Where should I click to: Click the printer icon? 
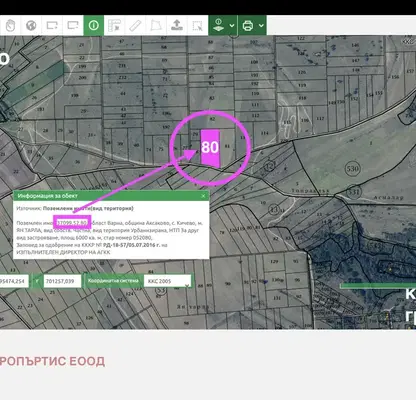(248, 25)
